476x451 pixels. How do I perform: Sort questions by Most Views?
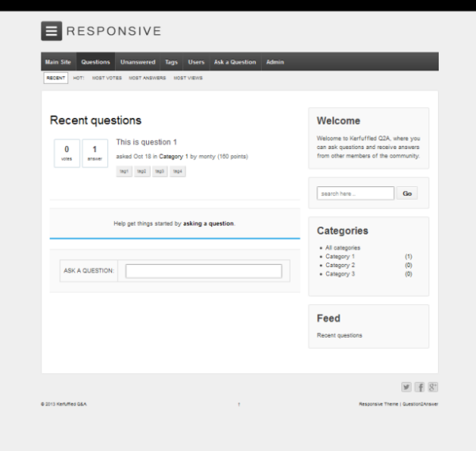[x=188, y=78]
